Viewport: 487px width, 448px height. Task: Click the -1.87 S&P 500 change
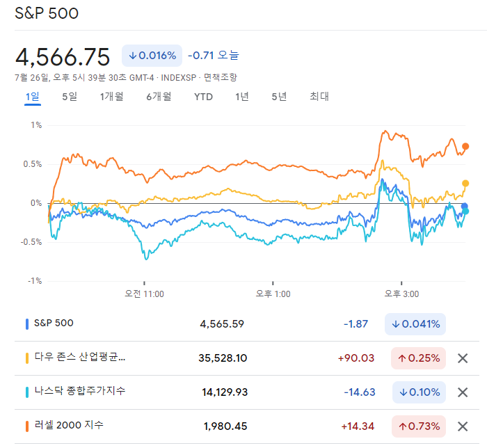(356, 324)
